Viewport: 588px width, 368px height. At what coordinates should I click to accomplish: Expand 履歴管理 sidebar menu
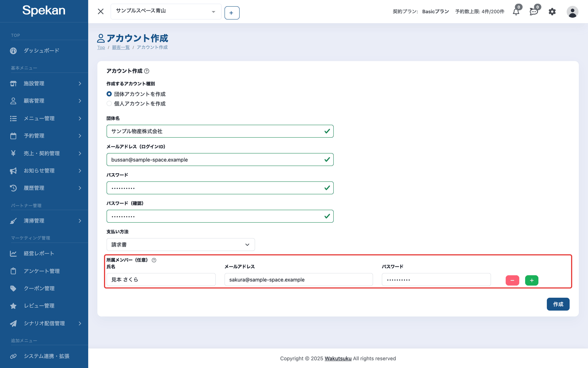(x=44, y=188)
